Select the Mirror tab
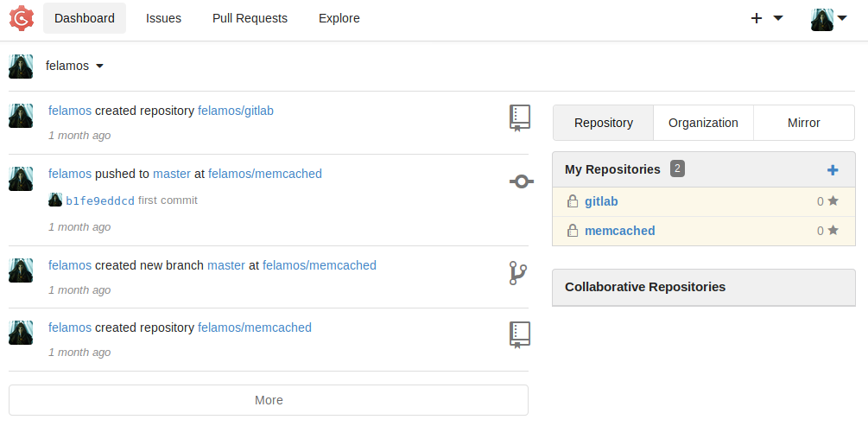The height and width of the screenshot is (426, 868). click(x=803, y=123)
